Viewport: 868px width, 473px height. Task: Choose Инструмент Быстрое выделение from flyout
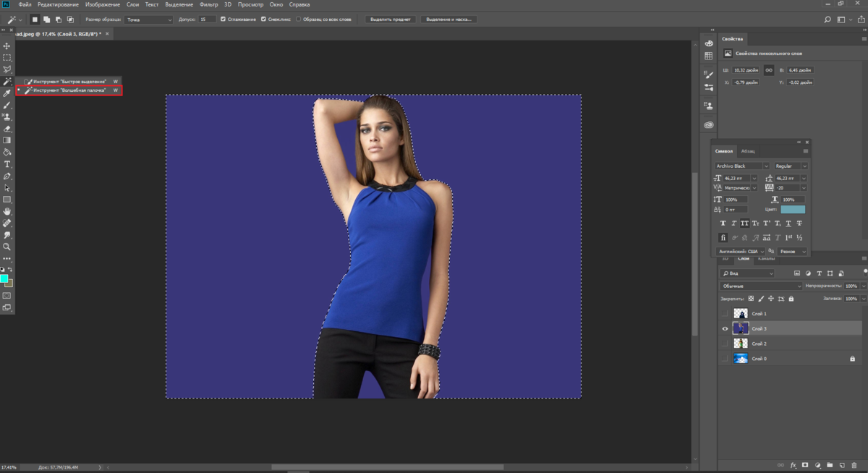click(x=69, y=82)
